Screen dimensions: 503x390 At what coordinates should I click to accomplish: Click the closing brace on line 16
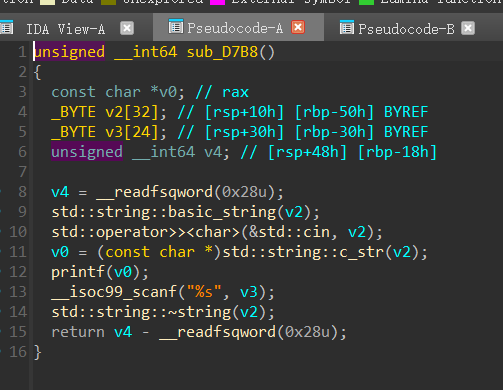click(38, 352)
